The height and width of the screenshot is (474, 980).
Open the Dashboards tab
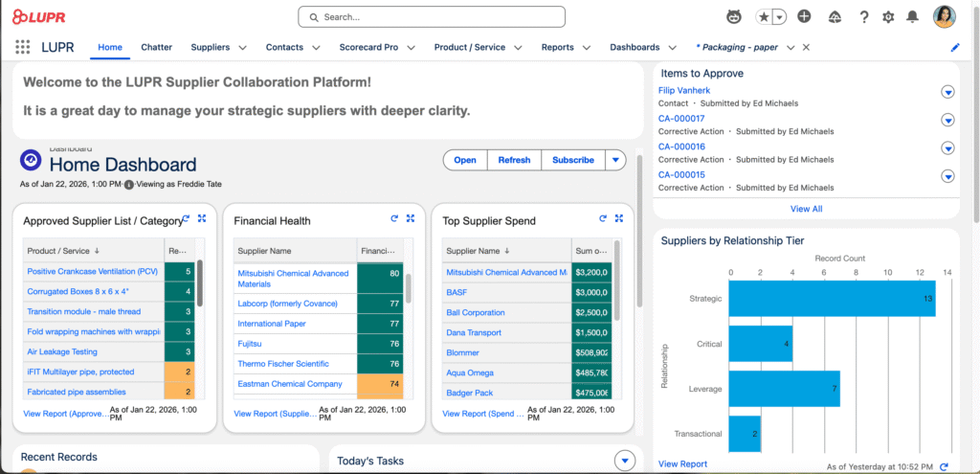[x=635, y=47]
